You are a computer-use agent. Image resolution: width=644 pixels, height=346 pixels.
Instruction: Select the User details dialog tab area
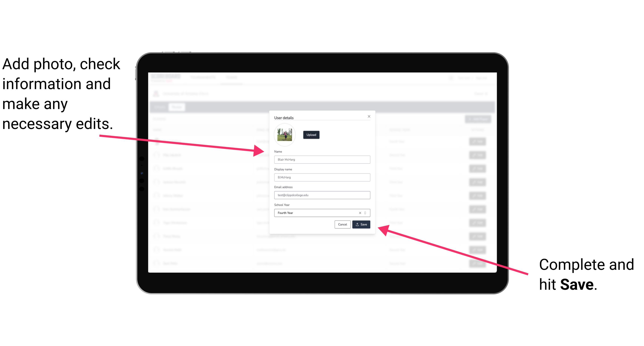pos(322,117)
